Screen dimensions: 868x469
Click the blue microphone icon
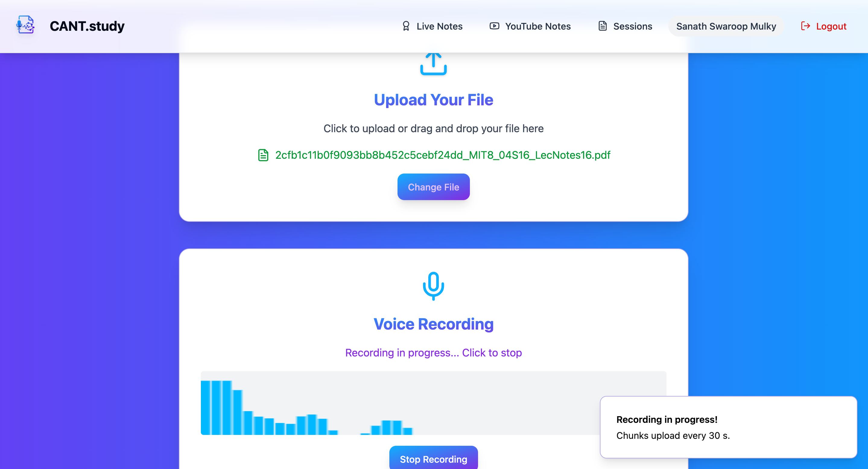tap(433, 286)
